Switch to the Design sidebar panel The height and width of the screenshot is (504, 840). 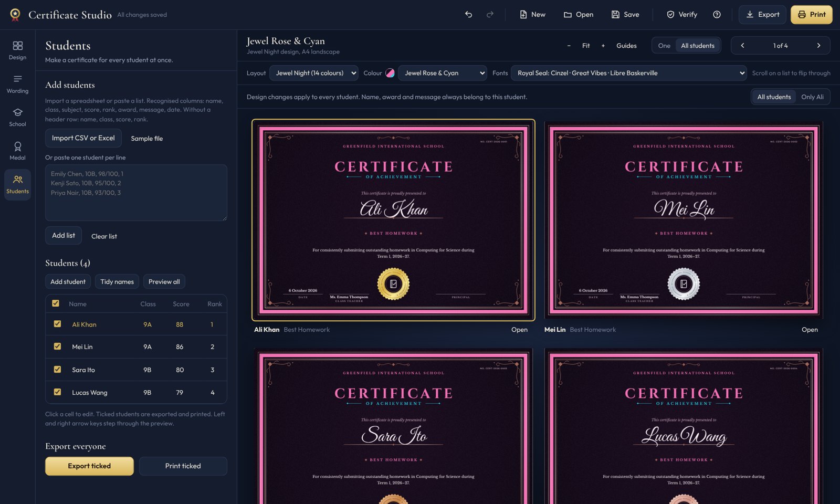click(x=17, y=50)
